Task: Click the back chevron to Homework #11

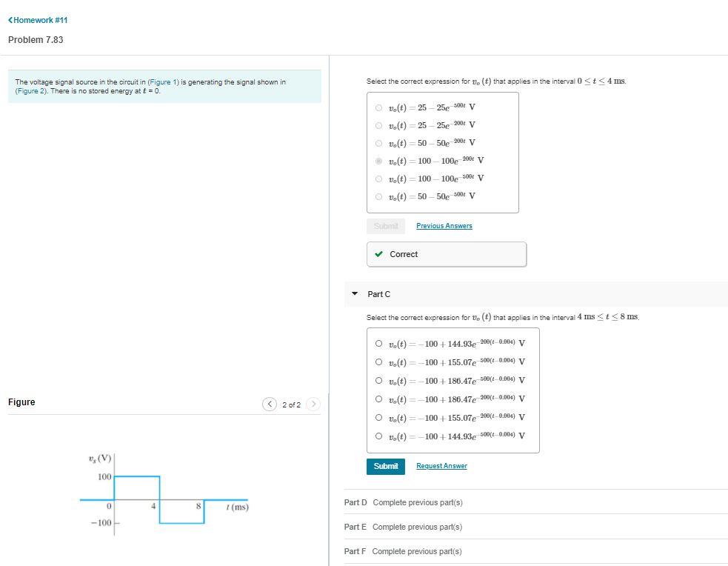Action: pyautogui.click(x=10, y=21)
